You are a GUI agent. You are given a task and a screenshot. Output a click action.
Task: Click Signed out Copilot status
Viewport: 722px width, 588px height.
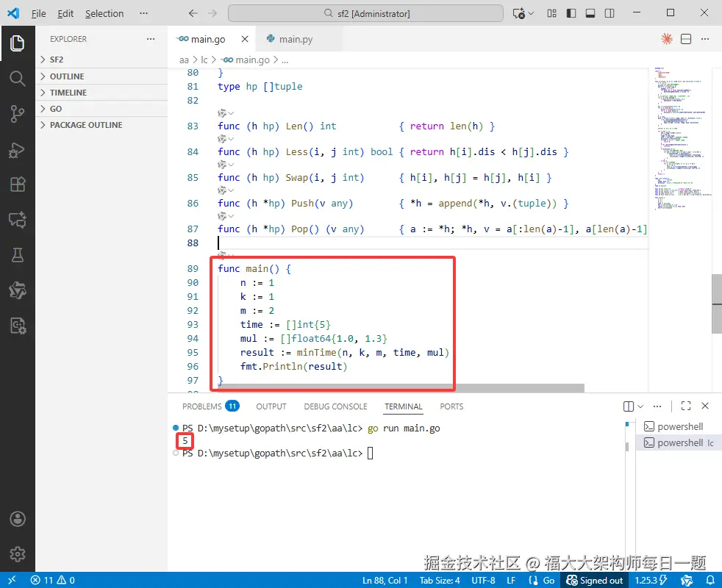point(595,580)
